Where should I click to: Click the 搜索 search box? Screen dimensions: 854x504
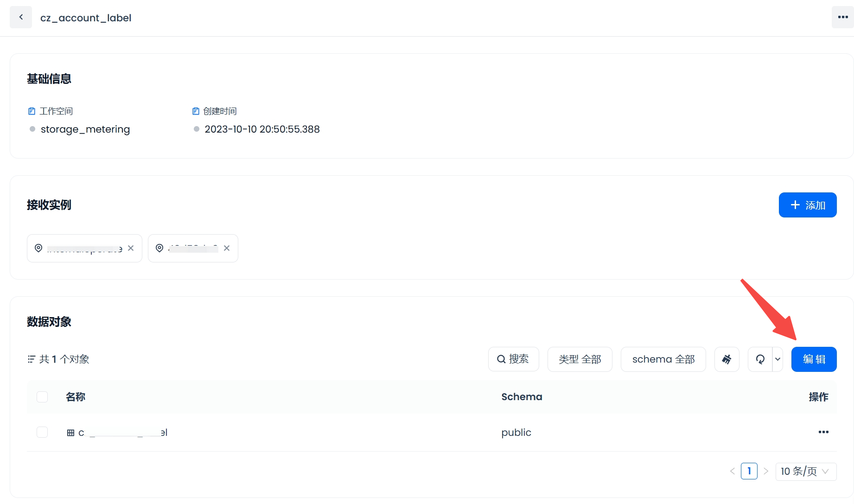coord(513,359)
